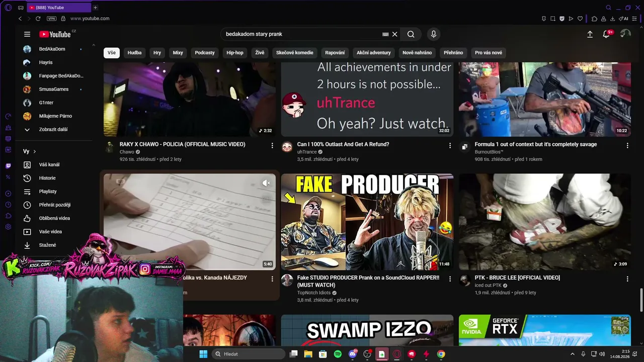Open the SmusaGames subscription channel
Screen dimensions: 644x362
tap(54, 89)
